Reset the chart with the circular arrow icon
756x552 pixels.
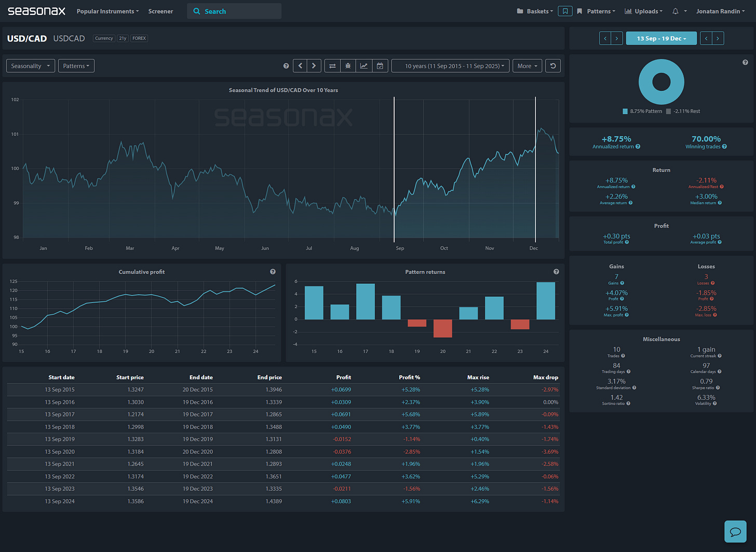click(x=552, y=66)
